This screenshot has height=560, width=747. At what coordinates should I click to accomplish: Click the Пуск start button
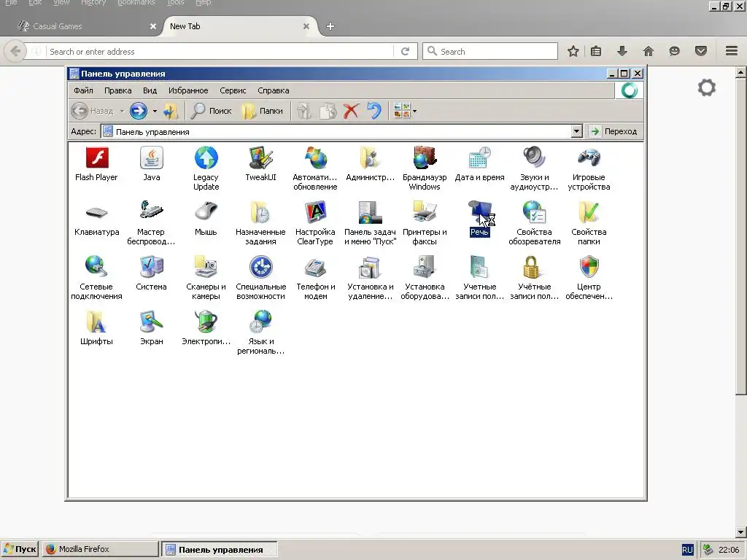pos(20,549)
